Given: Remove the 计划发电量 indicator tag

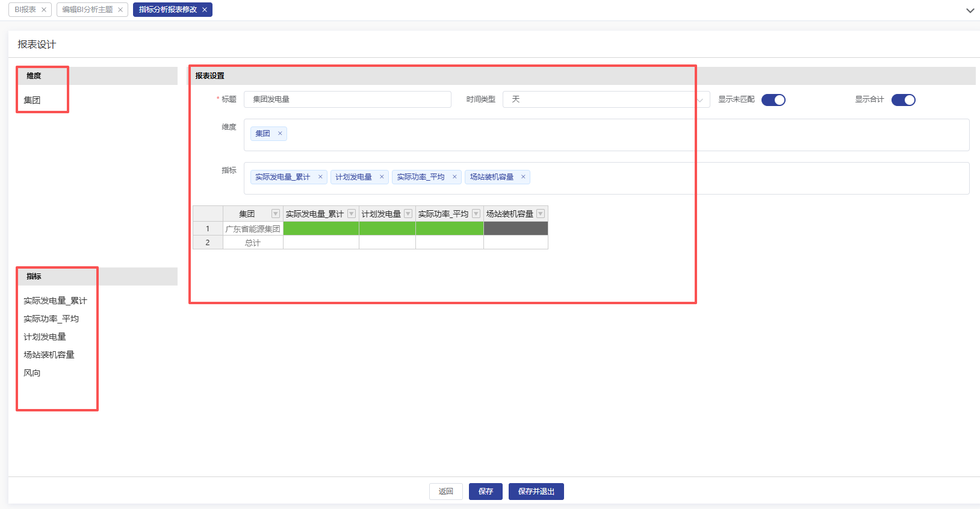Looking at the screenshot, I should 382,177.
